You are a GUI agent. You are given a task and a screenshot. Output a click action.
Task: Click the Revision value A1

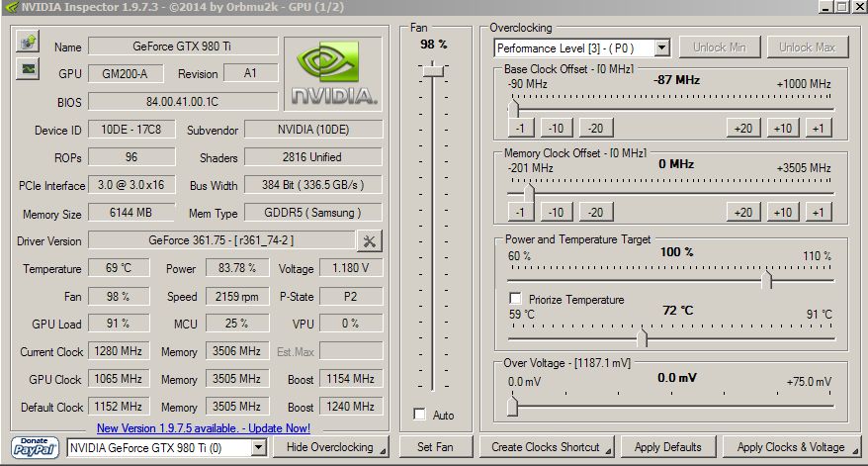[250, 73]
